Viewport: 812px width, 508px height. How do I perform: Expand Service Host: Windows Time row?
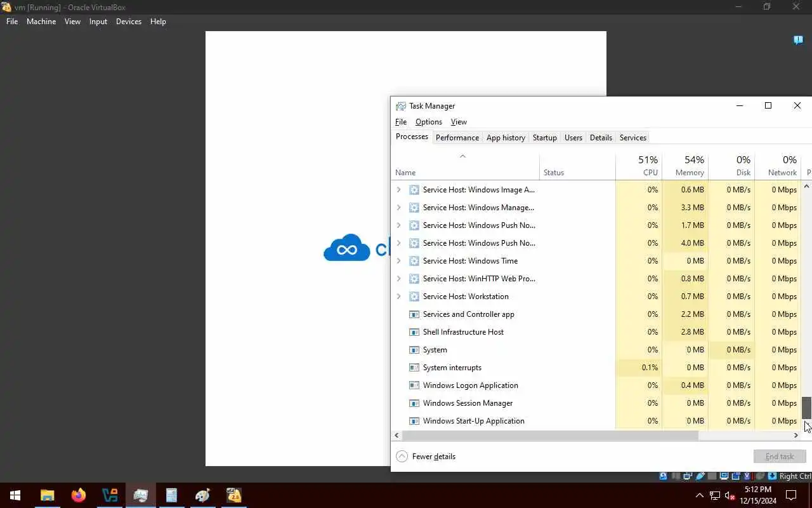coord(398,261)
